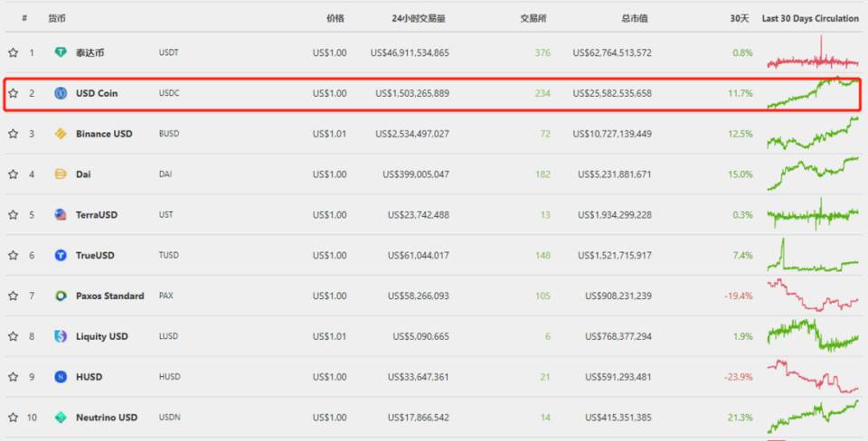Select the 21.3% change value
This screenshot has width=868, height=441.
click(x=741, y=418)
